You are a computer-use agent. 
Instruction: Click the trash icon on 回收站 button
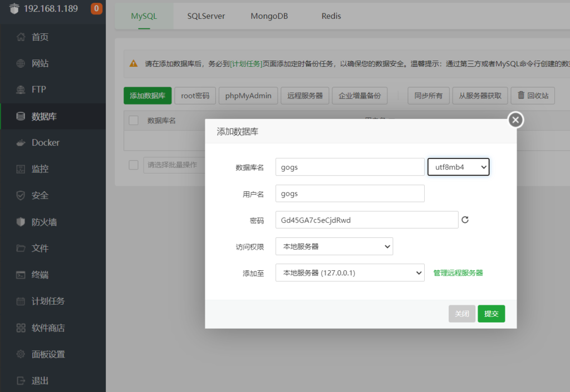pyautogui.click(x=521, y=95)
